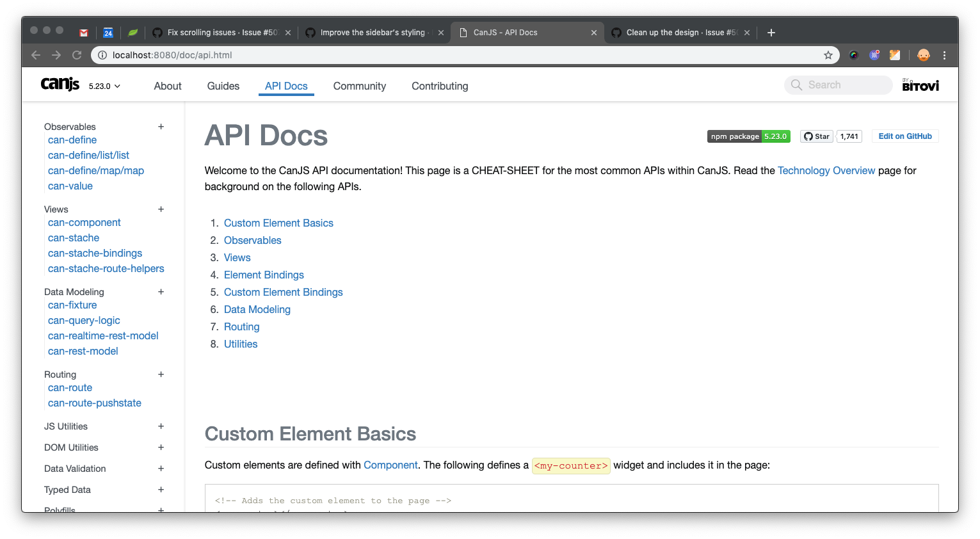Open can-define/map/map in sidebar
This screenshot has width=980, height=539.
96,171
